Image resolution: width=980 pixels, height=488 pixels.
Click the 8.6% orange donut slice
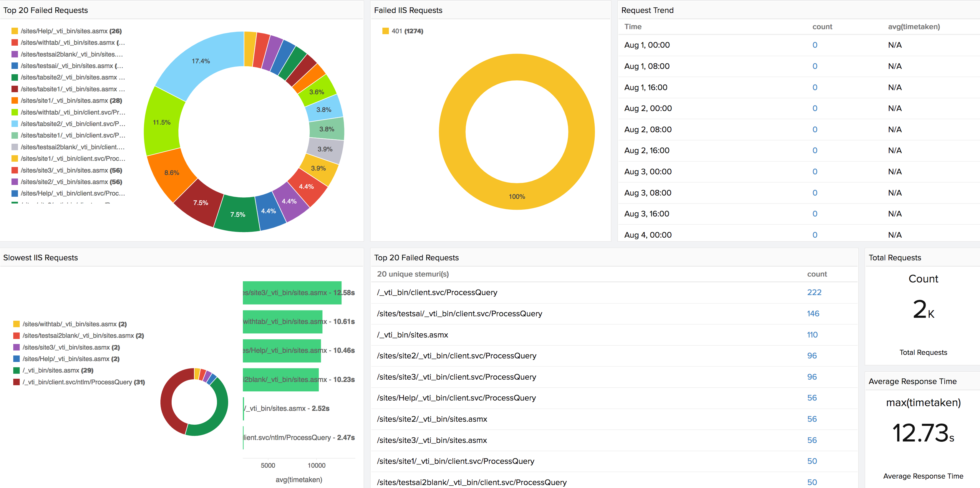[172, 173]
